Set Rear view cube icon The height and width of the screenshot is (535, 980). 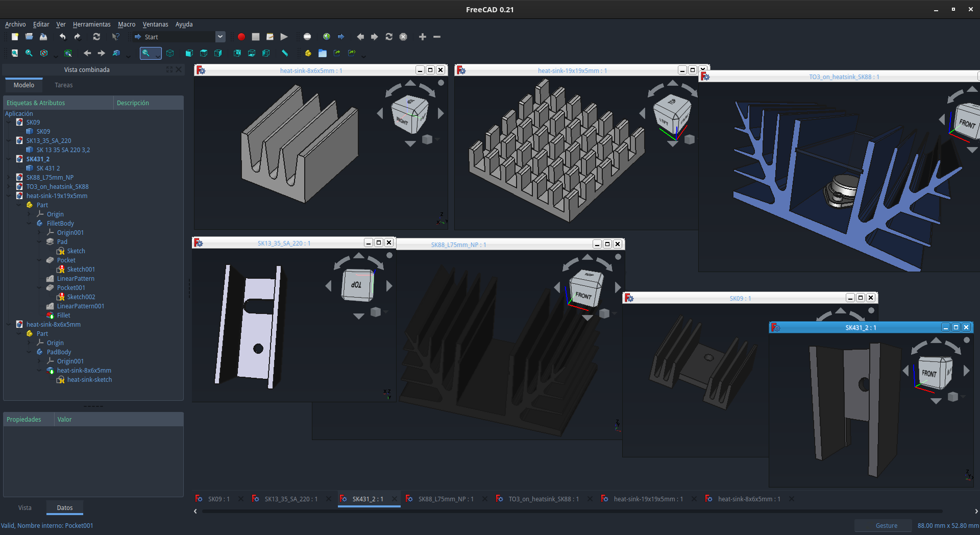click(x=237, y=53)
